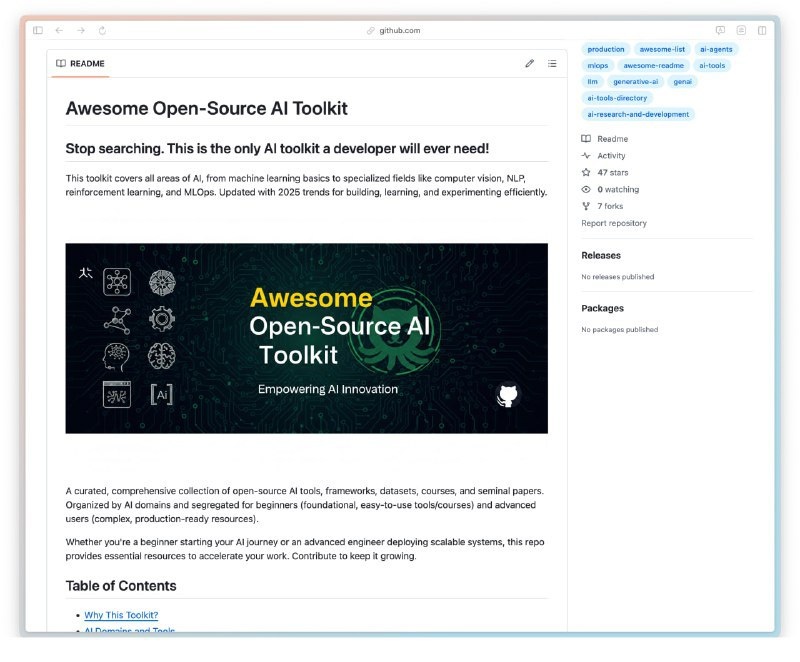The width and height of the screenshot is (800, 662).
Task: Open the ai-agents topic tag
Action: pos(716,49)
